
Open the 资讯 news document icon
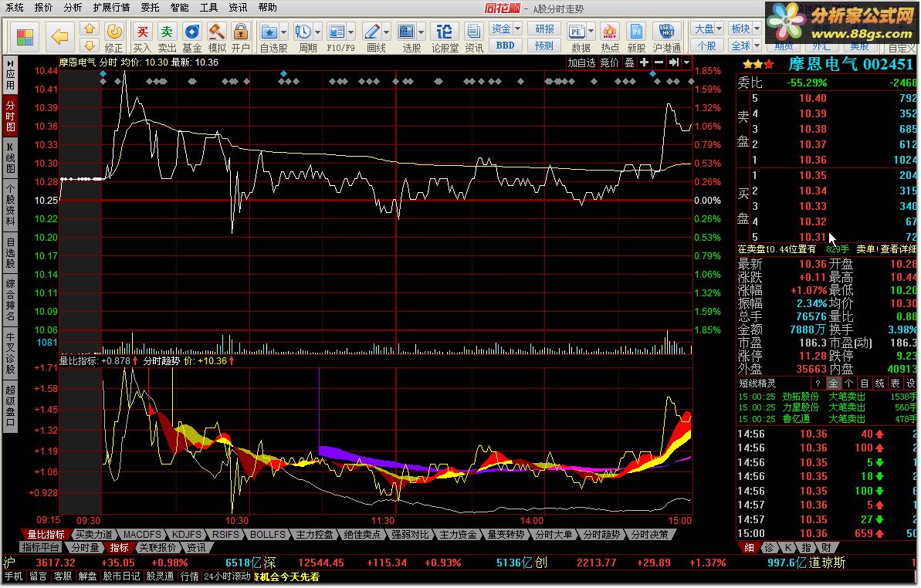(x=473, y=38)
